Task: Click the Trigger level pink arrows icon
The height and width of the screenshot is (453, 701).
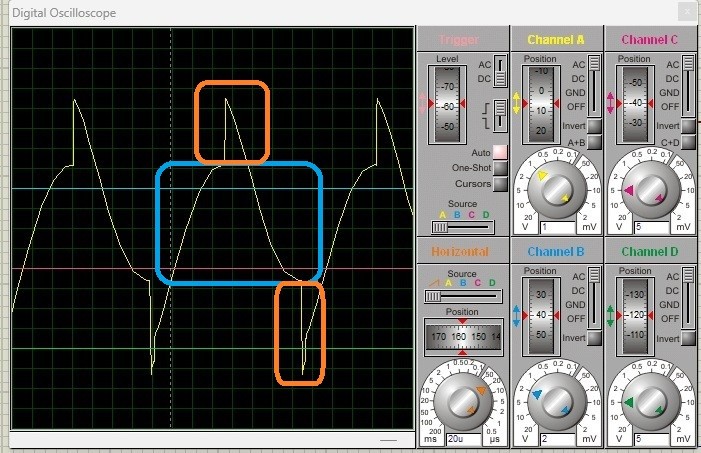Action: pyautogui.click(x=423, y=103)
